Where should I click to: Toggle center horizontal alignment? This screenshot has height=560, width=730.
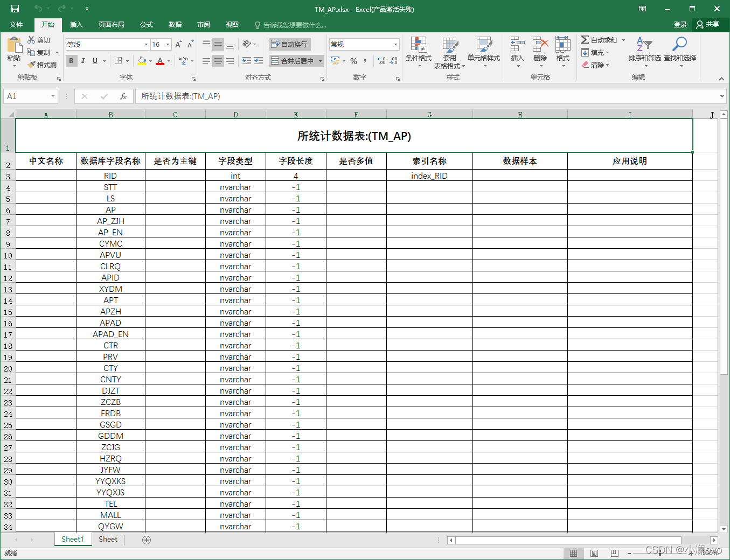(x=218, y=61)
